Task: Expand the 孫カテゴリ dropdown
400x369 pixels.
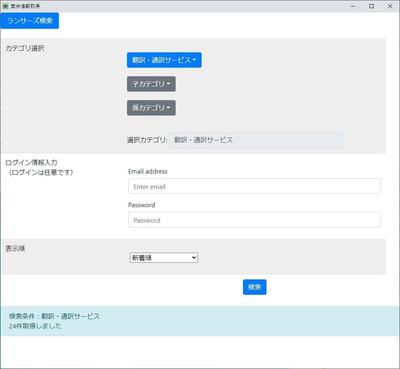Action: pyautogui.click(x=151, y=108)
